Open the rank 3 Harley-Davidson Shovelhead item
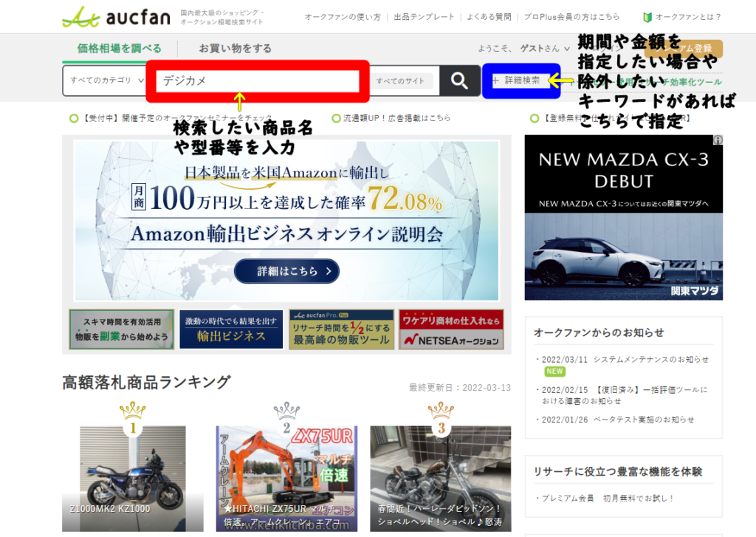756x537 pixels. point(441,479)
